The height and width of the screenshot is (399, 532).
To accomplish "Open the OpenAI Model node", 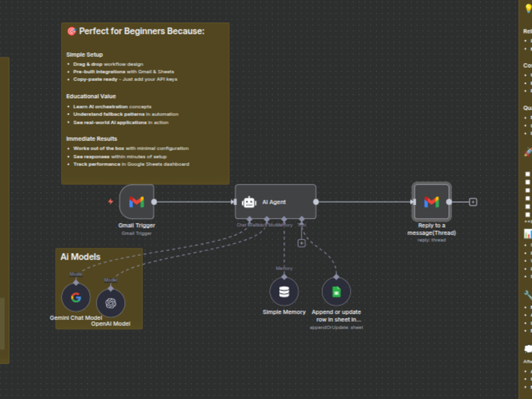I will click(111, 303).
